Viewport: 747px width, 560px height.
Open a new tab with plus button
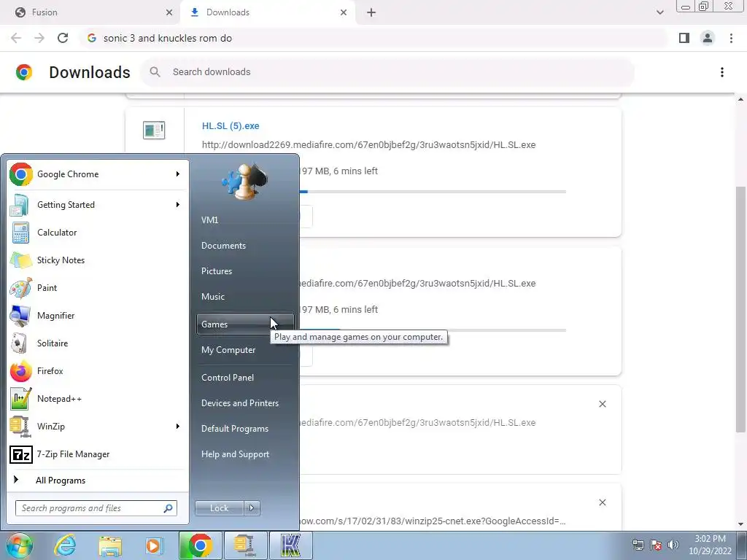(371, 12)
